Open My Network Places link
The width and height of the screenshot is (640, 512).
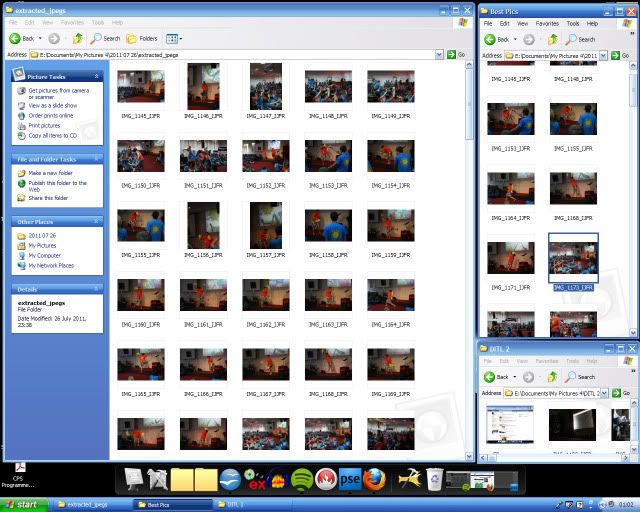[51, 265]
